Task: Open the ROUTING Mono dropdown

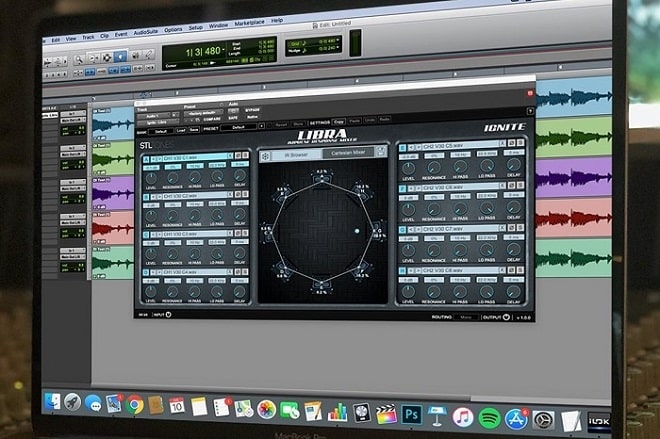Action: (x=466, y=317)
